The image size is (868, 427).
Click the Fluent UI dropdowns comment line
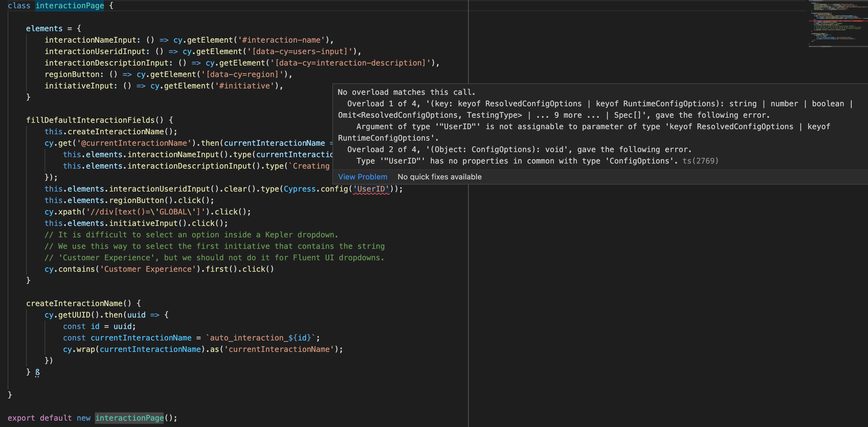click(214, 258)
